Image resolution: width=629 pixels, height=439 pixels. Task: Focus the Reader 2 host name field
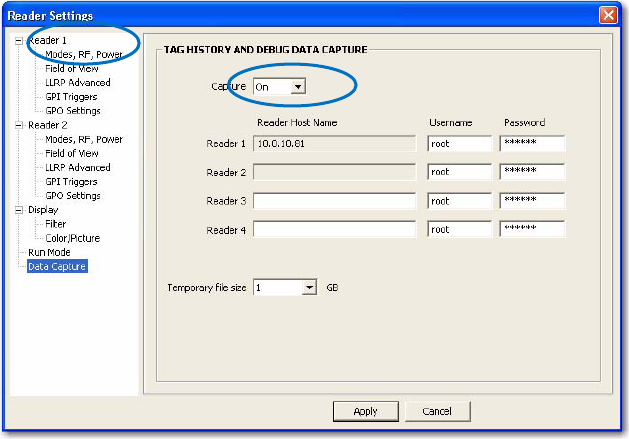point(334,172)
